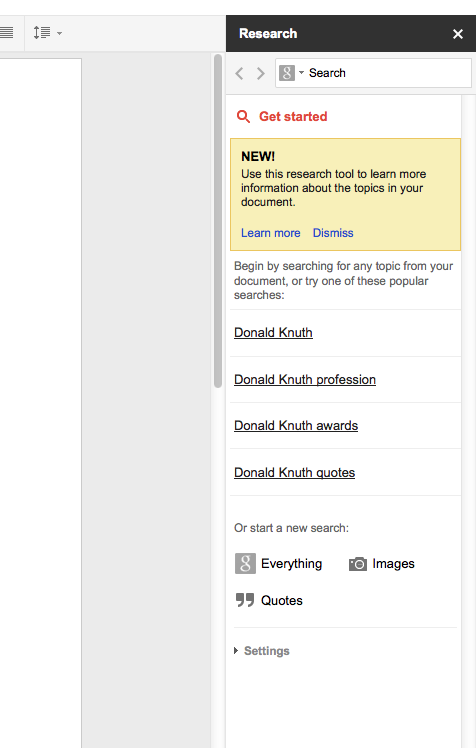Click the line spacing dropdown arrow
Image resolution: width=476 pixels, height=748 pixels.
pyautogui.click(x=59, y=33)
